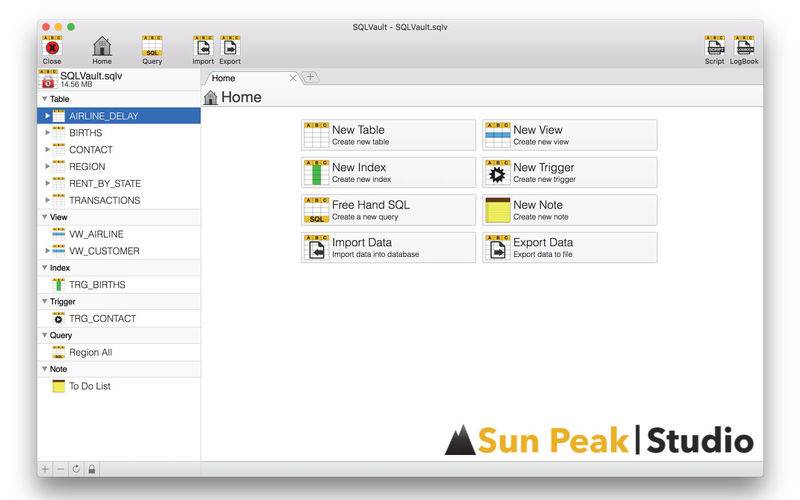Viewport: 800px width, 500px height.
Task: Select the VW_AIRLINE view
Action: (x=119, y=234)
